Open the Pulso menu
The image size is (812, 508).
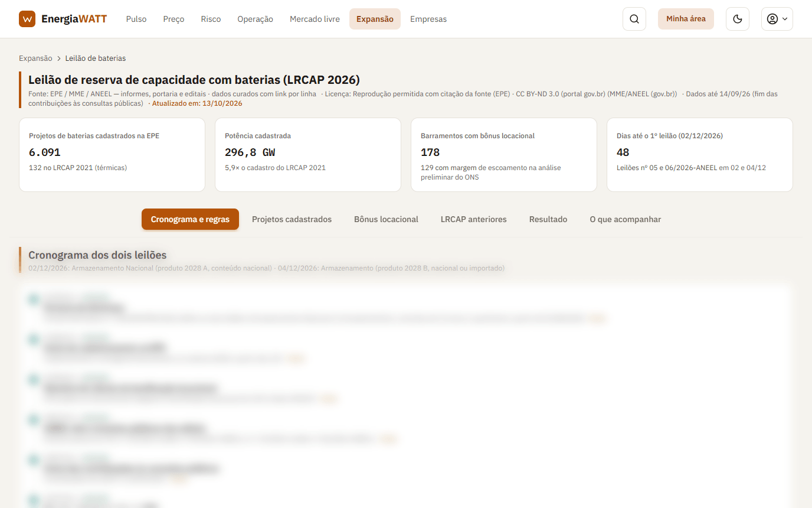coord(136,19)
